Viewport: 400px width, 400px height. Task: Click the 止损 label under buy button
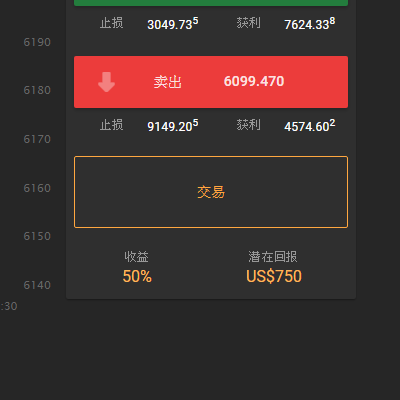[x=112, y=23]
